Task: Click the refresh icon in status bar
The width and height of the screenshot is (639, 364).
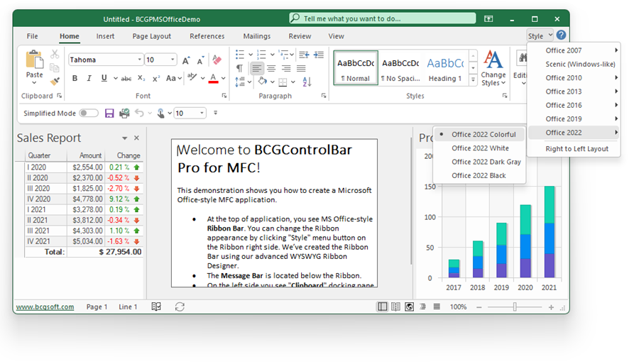Action: click(x=180, y=307)
